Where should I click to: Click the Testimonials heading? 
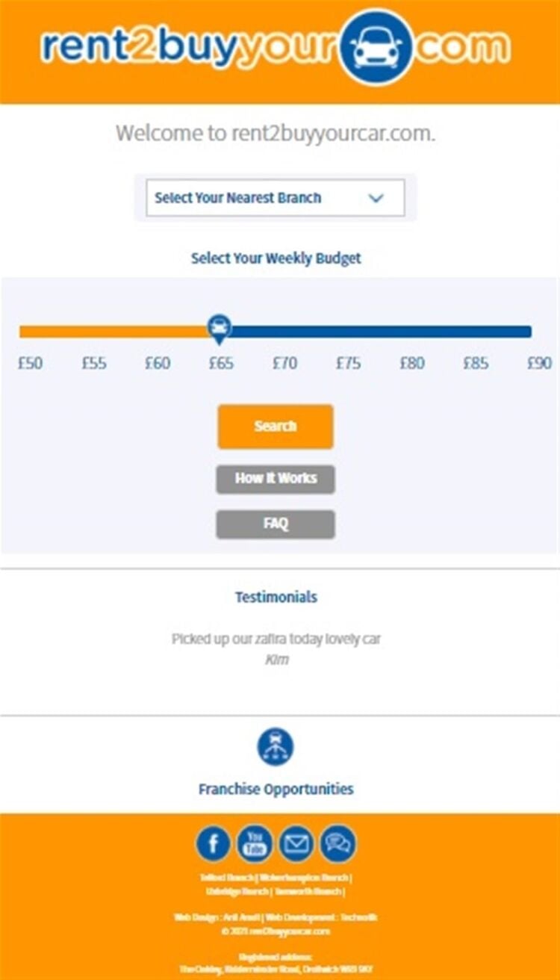pyautogui.click(x=276, y=597)
